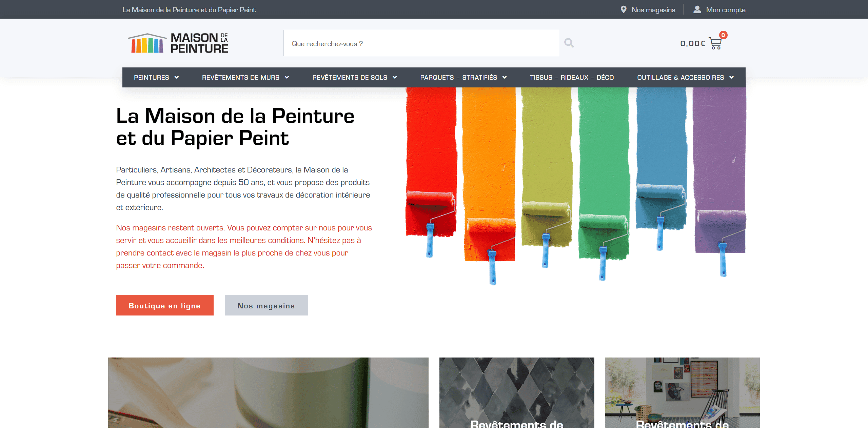Click the gray Nos magasins button
This screenshot has height=428, width=868.
(x=266, y=305)
